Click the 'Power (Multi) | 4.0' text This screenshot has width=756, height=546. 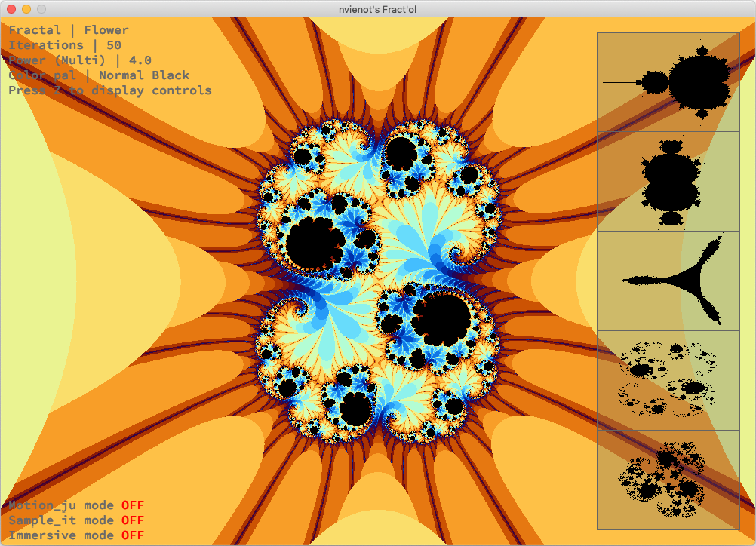(80, 60)
